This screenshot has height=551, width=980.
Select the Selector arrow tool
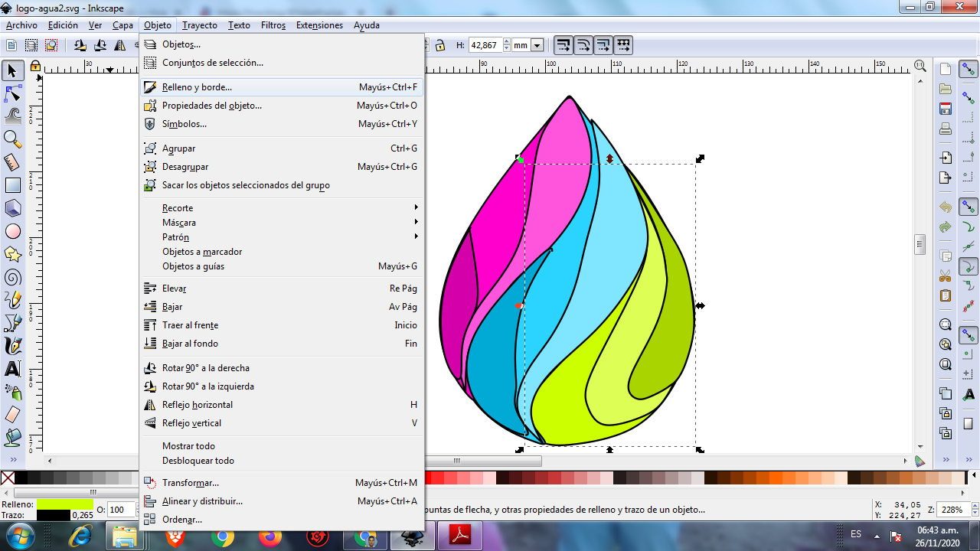[x=12, y=70]
